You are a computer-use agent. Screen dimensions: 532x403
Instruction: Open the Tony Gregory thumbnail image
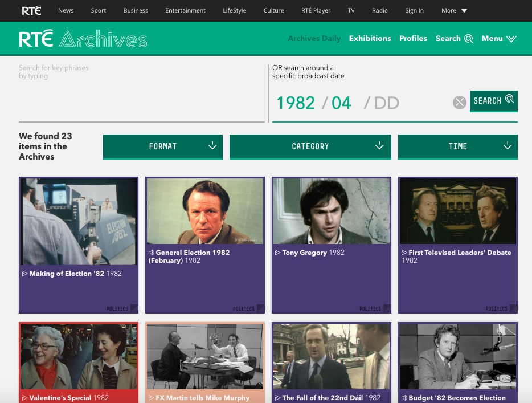coord(332,211)
